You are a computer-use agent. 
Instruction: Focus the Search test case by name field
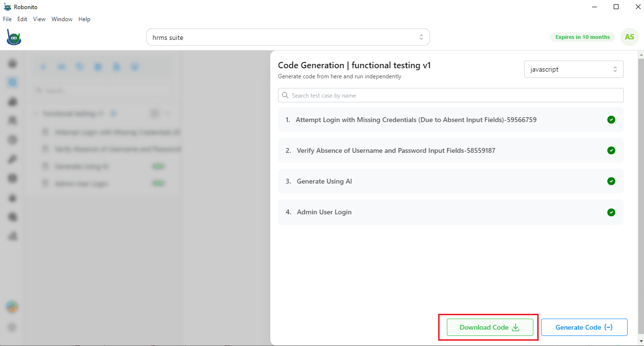click(x=451, y=95)
